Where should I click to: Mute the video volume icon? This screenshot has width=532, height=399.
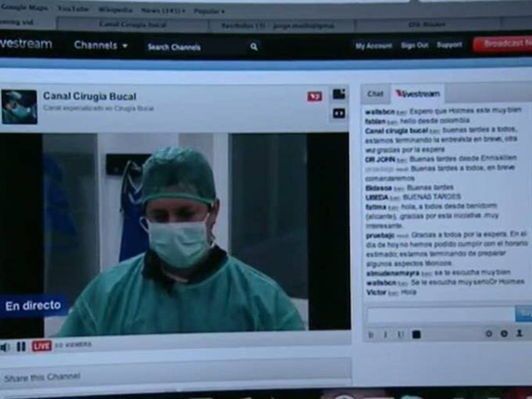click(x=5, y=347)
